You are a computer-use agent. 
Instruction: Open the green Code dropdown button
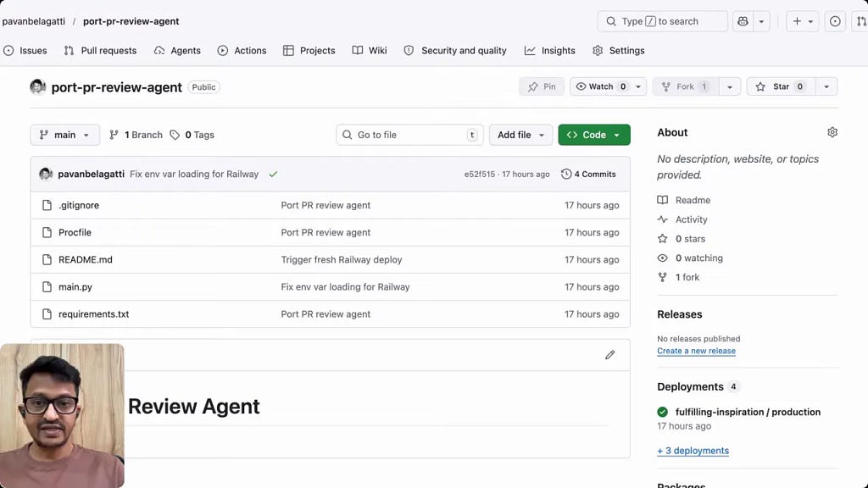tap(594, 135)
